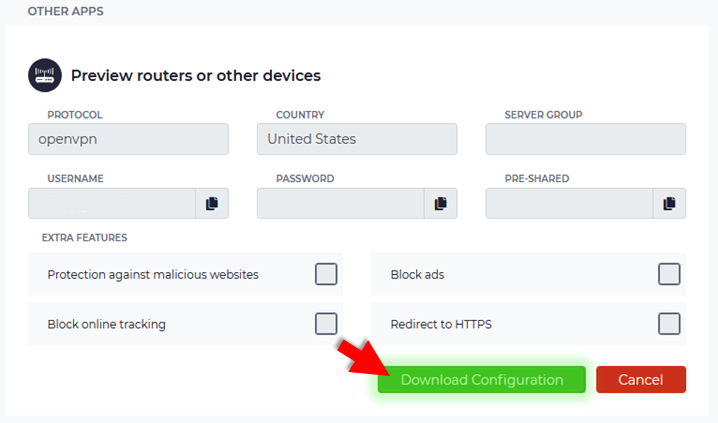Open the Protocol openvpn dropdown
The height and width of the screenshot is (423, 718).
click(128, 139)
